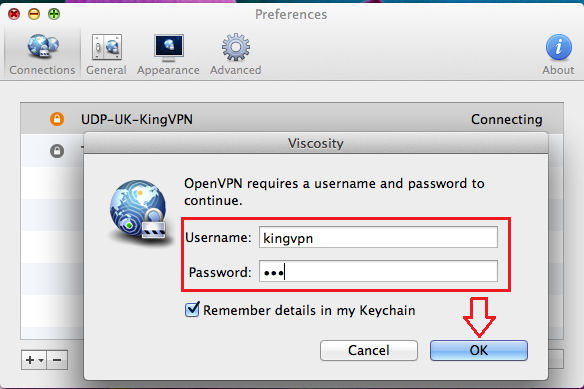Close Preferences with the red button
This screenshot has height=389, width=584.
click(14, 14)
